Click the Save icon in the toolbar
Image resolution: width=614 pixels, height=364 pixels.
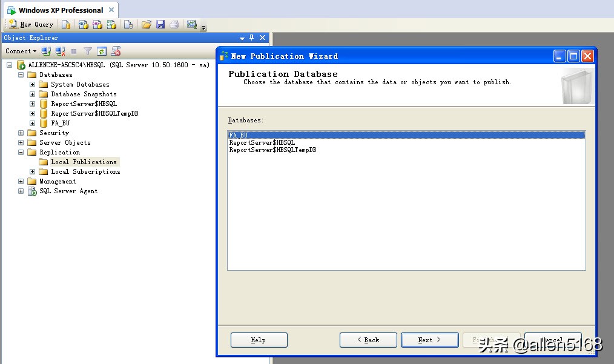(160, 24)
